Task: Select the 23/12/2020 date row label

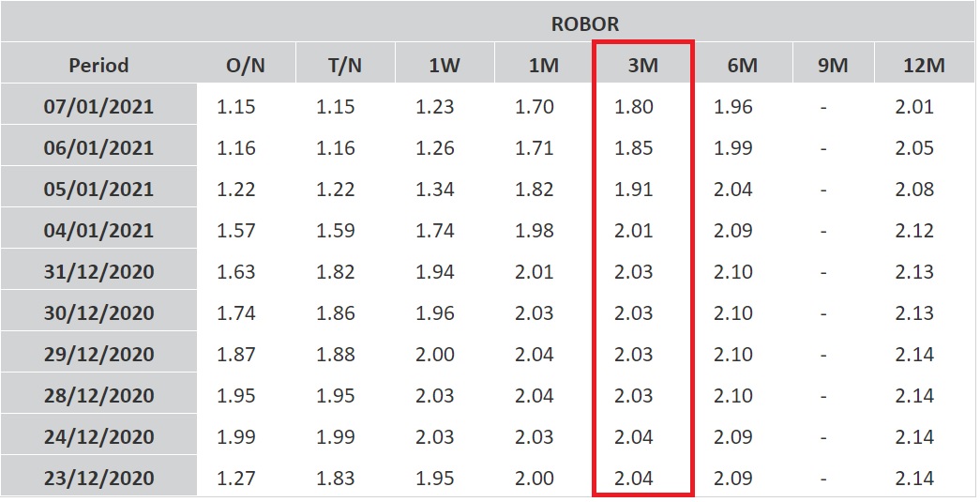Action: tap(98, 479)
